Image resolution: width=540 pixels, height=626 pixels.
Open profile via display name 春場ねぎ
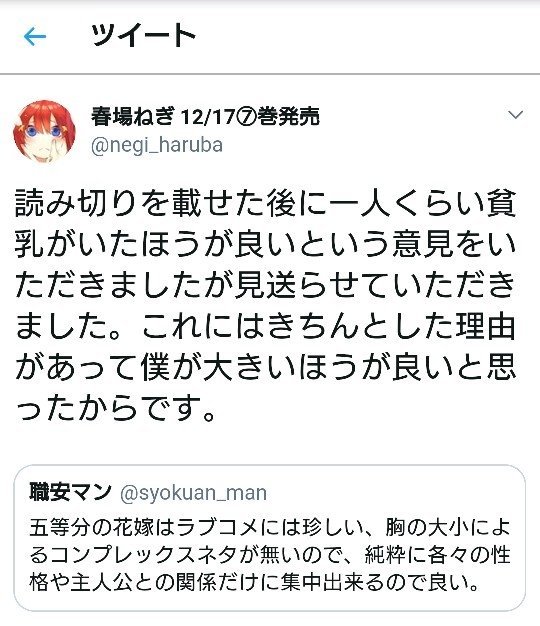pyautogui.click(x=133, y=117)
